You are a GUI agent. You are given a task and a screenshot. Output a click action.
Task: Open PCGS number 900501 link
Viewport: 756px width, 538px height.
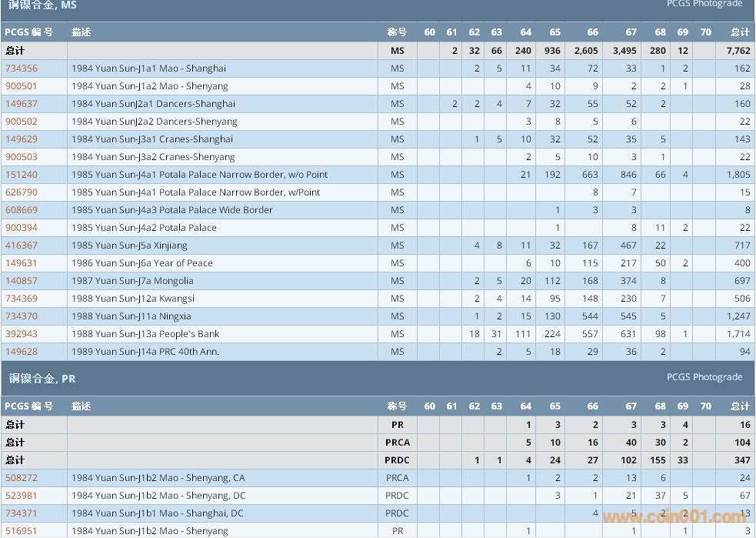(x=22, y=86)
